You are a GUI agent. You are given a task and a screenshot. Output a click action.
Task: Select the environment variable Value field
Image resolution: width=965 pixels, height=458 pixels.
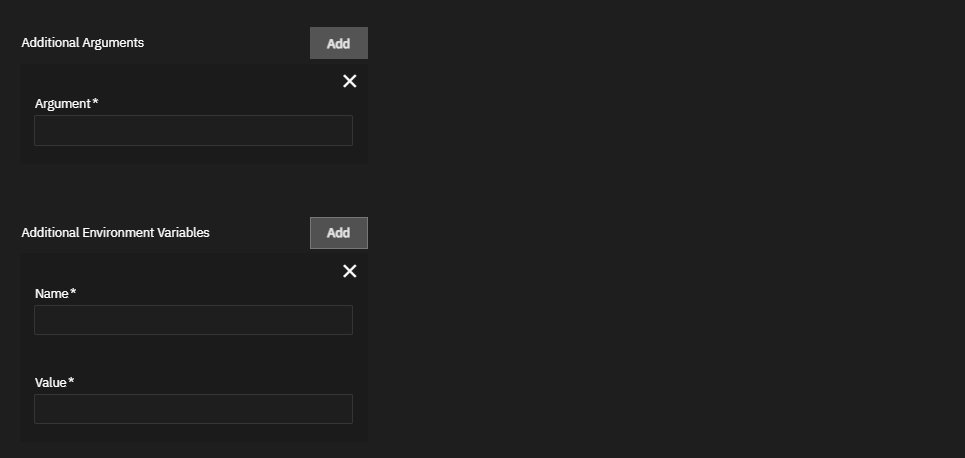coord(193,409)
